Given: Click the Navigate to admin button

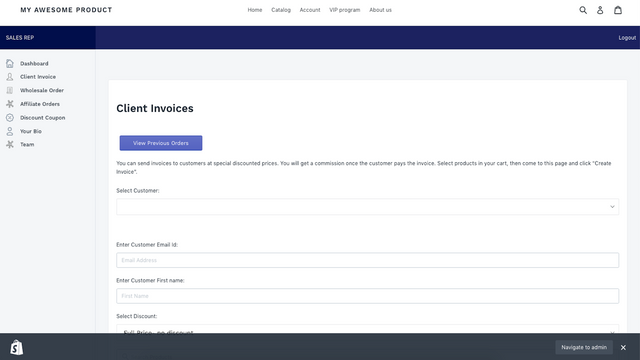Looking at the screenshot, I should (x=584, y=347).
